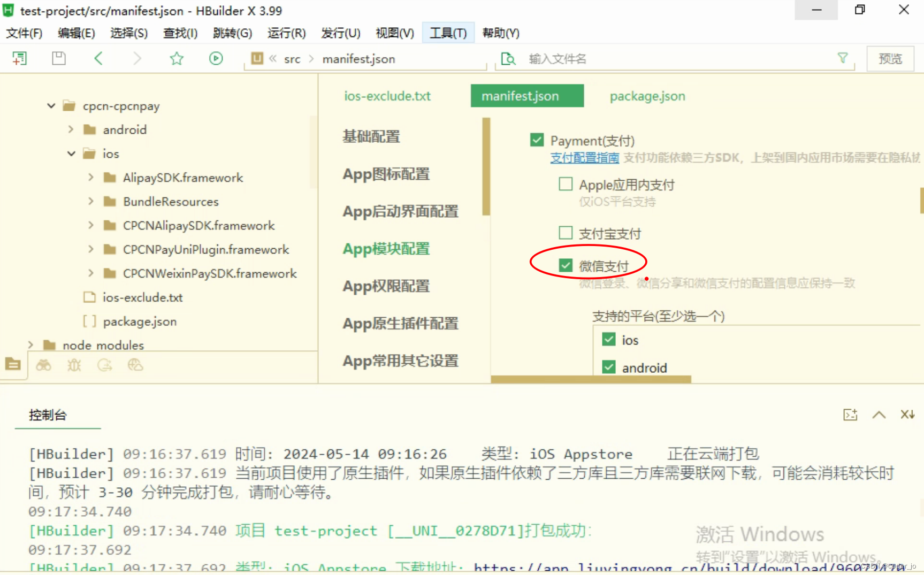Open the 工具(T) menu
This screenshot has width=924, height=575.
point(448,33)
